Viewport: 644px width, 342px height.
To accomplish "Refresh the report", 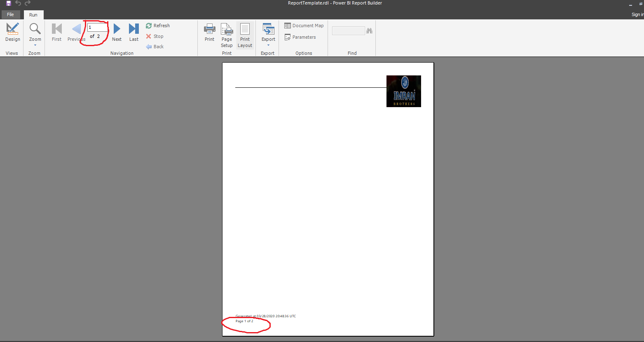I will [158, 26].
